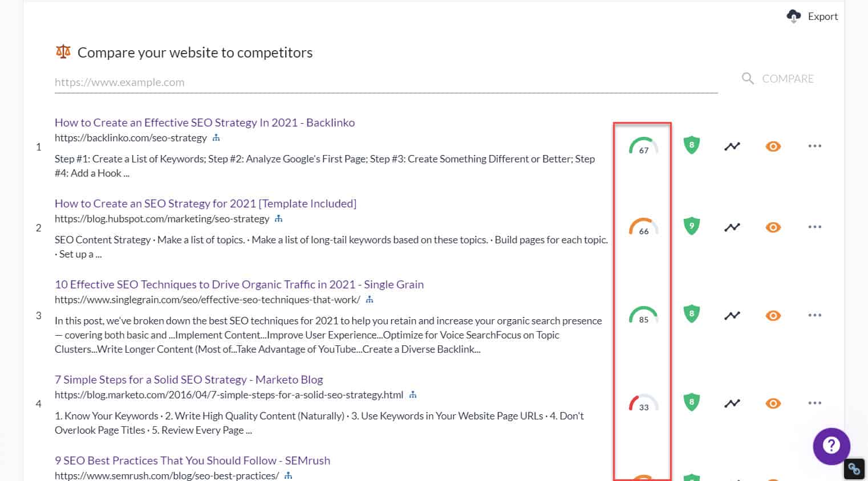Open the three-dot menu for the Marketo result

coord(814,403)
